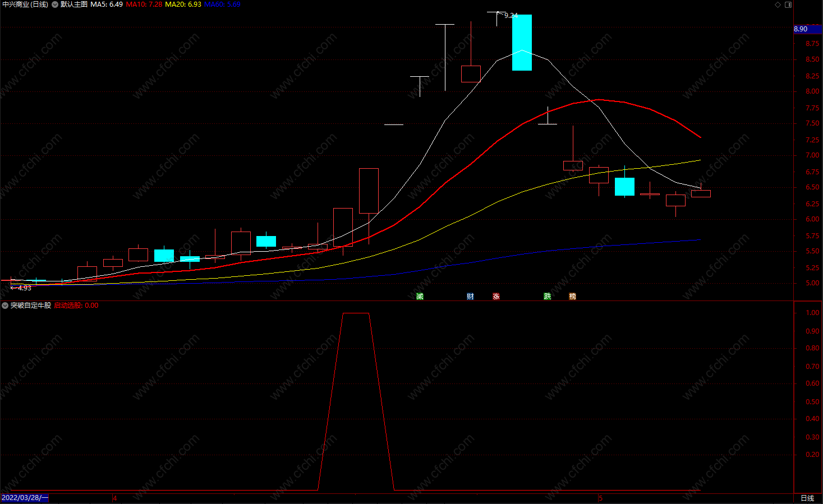Select the MA5 moving average label

(x=107, y=4)
